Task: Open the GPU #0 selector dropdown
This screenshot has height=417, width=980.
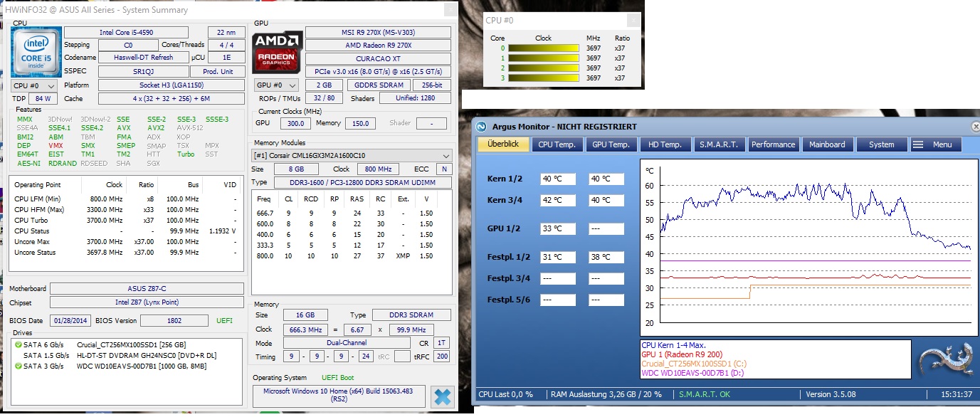Action: 277,85
